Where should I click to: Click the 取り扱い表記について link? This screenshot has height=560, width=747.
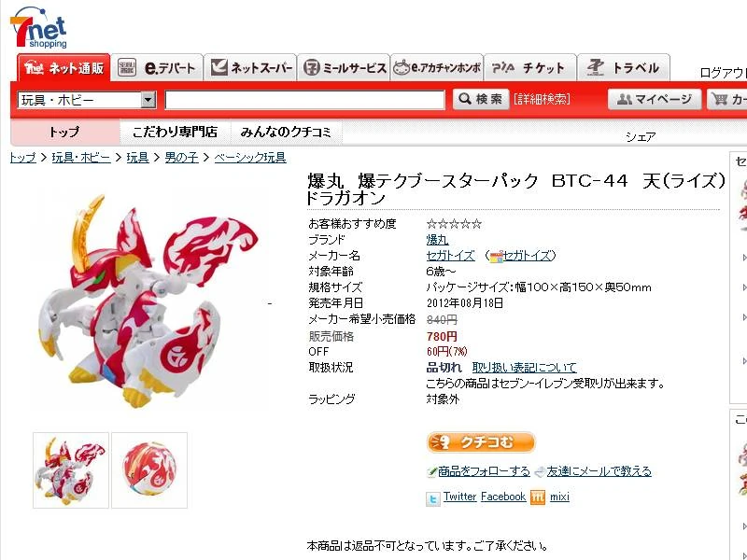pyautogui.click(x=525, y=368)
